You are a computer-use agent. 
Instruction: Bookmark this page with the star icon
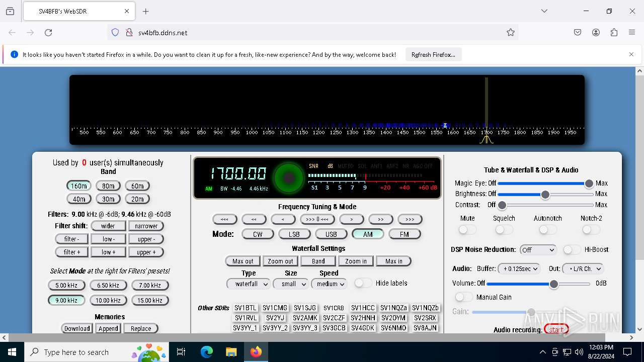(511, 33)
